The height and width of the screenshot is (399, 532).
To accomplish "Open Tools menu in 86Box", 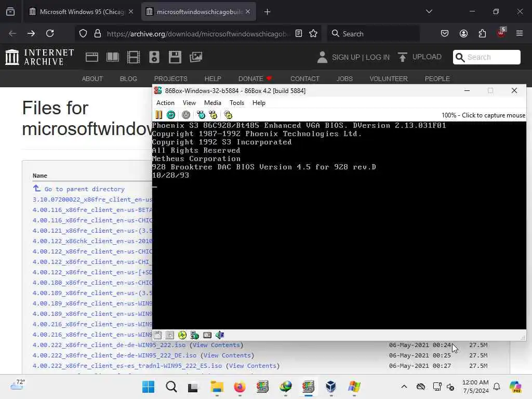I will tap(237, 103).
